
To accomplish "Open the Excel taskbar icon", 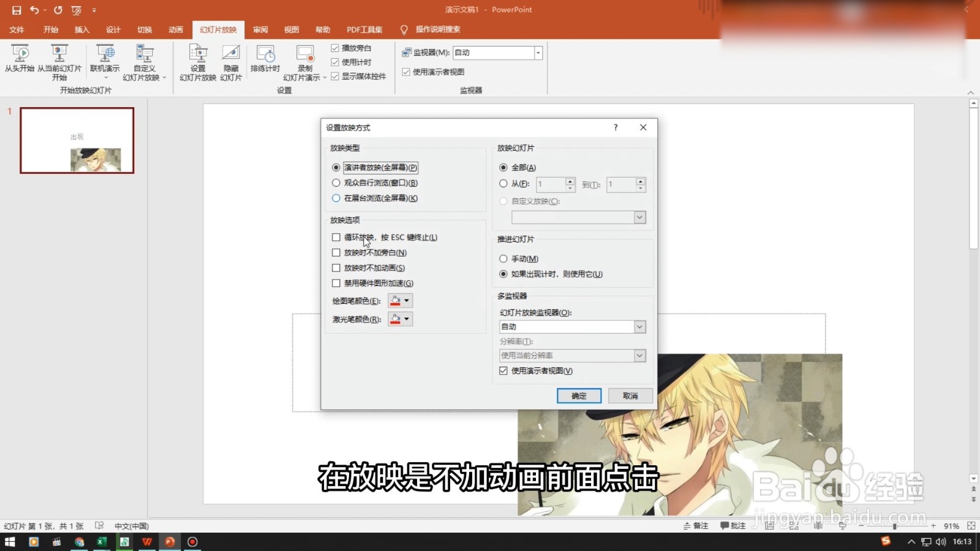I will pyautogui.click(x=102, y=542).
